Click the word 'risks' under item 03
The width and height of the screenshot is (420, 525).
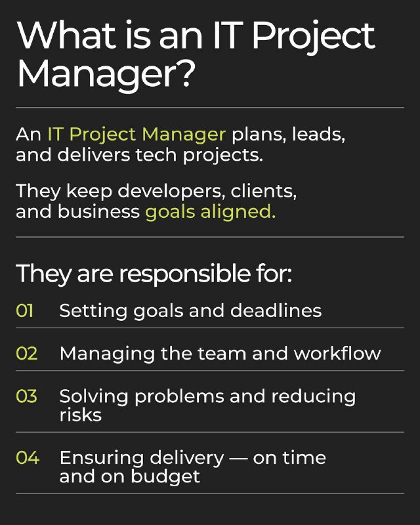80,415
